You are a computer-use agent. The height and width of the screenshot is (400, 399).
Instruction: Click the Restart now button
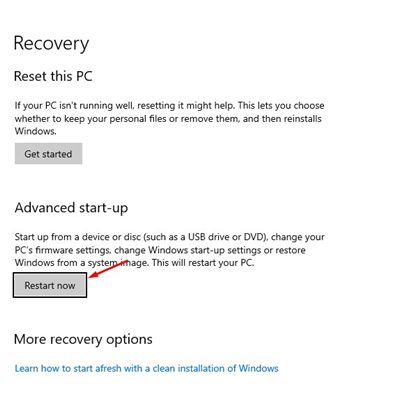click(x=50, y=285)
